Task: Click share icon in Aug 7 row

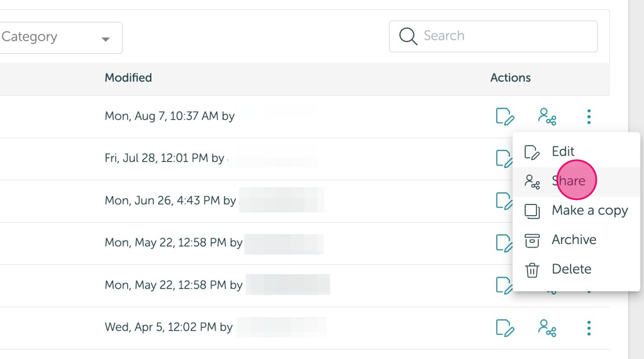Action: pos(547,117)
